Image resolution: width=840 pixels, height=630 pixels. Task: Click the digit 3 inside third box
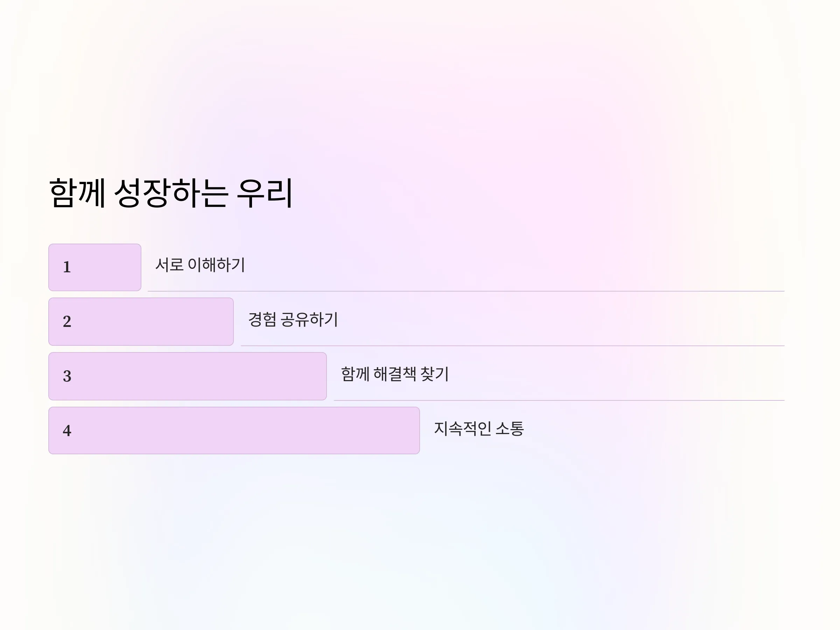67,376
